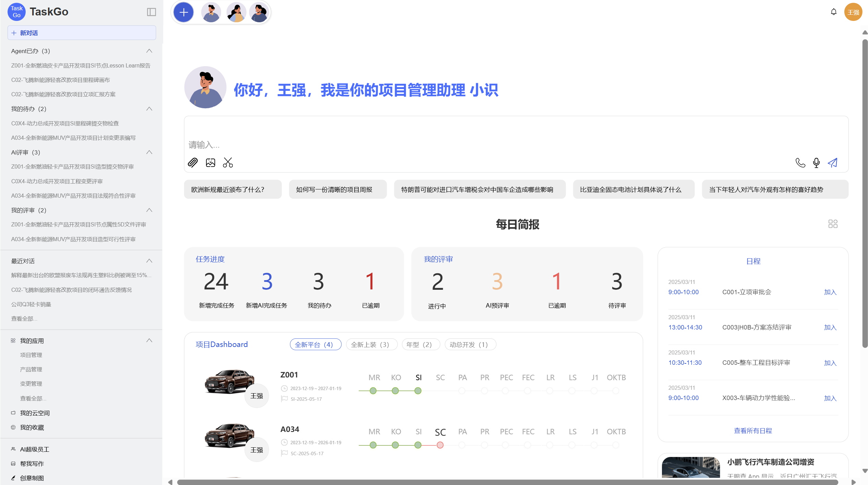Click the grid layout icon beside 每日简报

(x=832, y=224)
